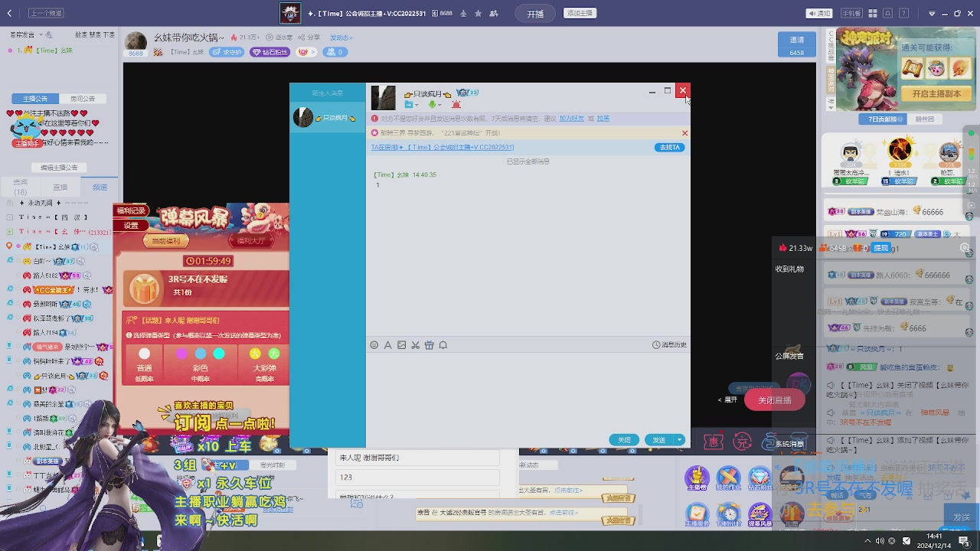The height and width of the screenshot is (551, 980).
Task: Open 福利记录 in danmaku storm panel
Action: [x=131, y=210]
